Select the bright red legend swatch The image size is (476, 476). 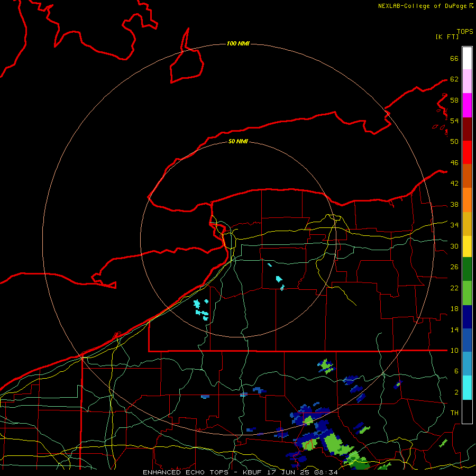[x=467, y=152]
